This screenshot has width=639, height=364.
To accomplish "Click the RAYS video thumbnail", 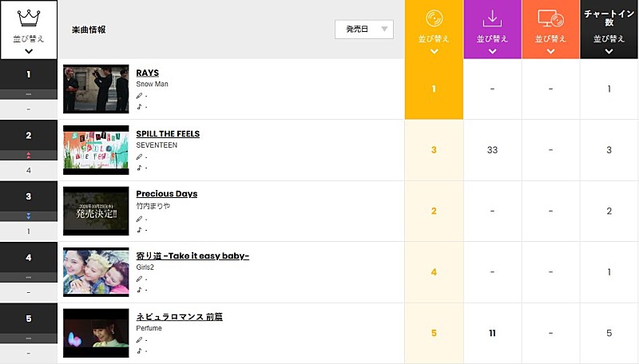I will (96, 89).
